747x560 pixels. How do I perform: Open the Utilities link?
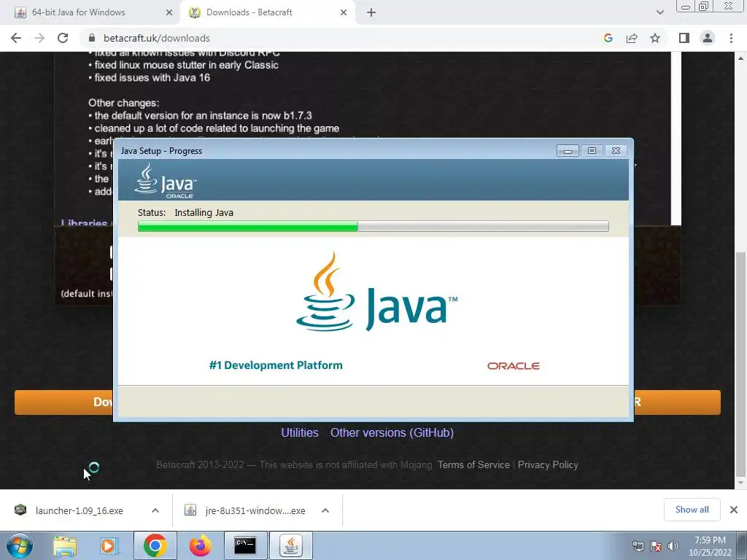pos(300,432)
